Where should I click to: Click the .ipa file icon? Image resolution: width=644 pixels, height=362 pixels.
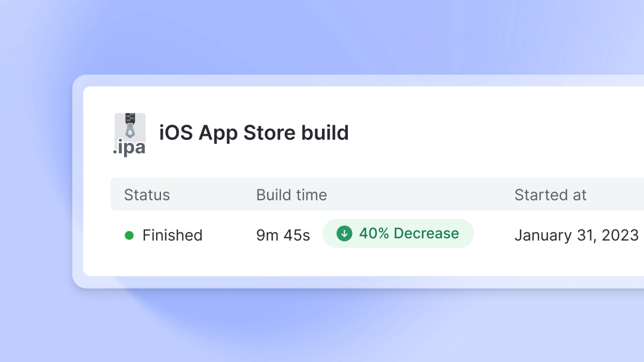click(x=130, y=134)
